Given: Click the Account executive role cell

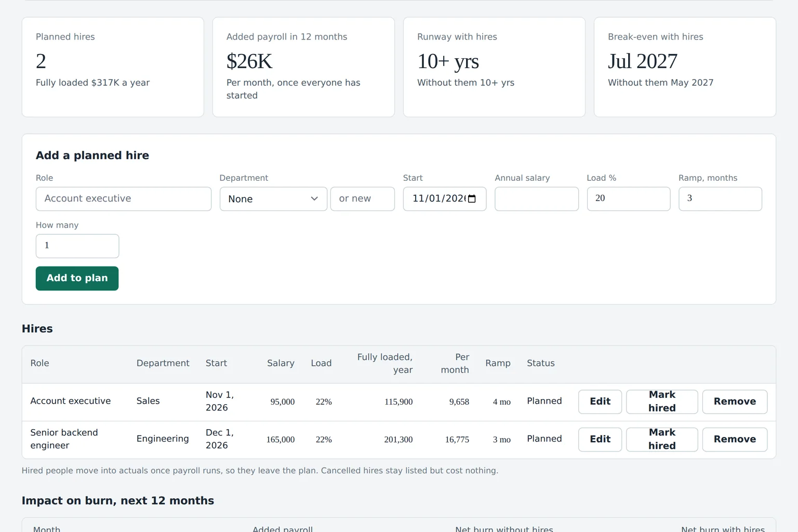Looking at the screenshot, I should coord(71,401).
